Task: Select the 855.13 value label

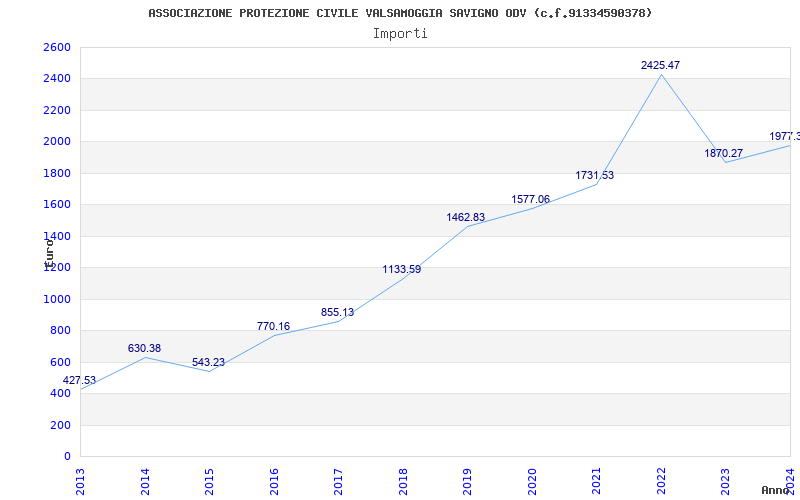Action: point(337,313)
